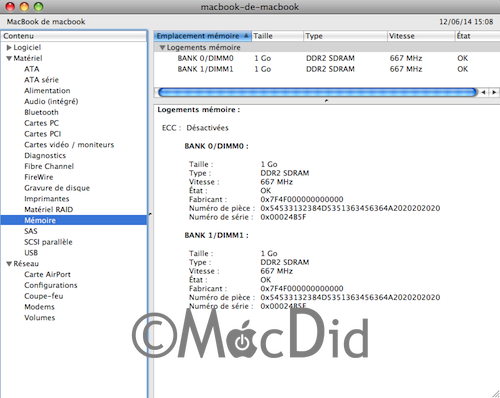Select Audio (intégré) entry
The height and width of the screenshot is (398, 500).
tap(51, 101)
